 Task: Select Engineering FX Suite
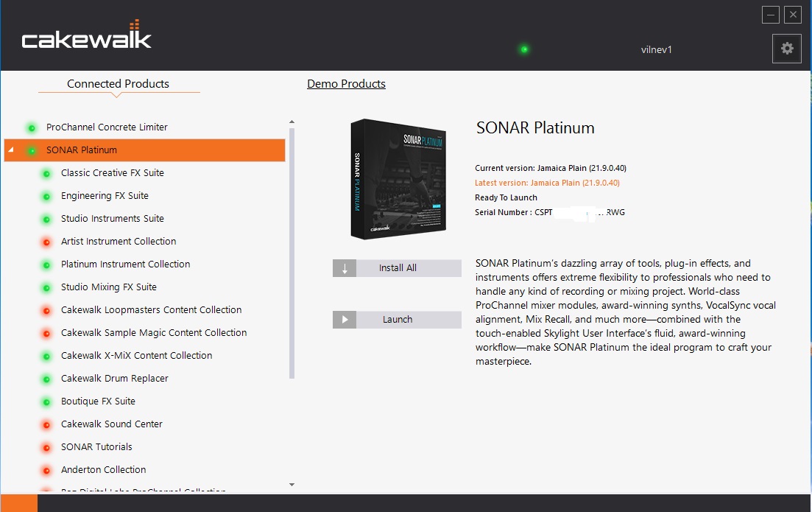point(105,195)
